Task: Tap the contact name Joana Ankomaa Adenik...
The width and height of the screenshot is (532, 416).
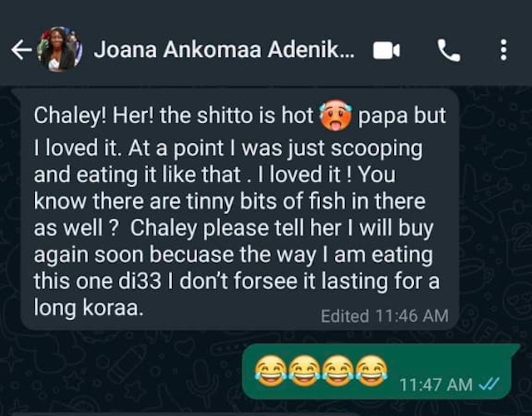Action: click(224, 50)
